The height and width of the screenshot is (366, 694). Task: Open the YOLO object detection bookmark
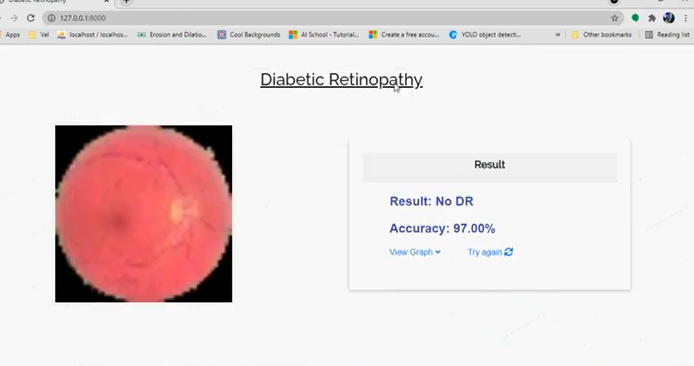tap(485, 35)
